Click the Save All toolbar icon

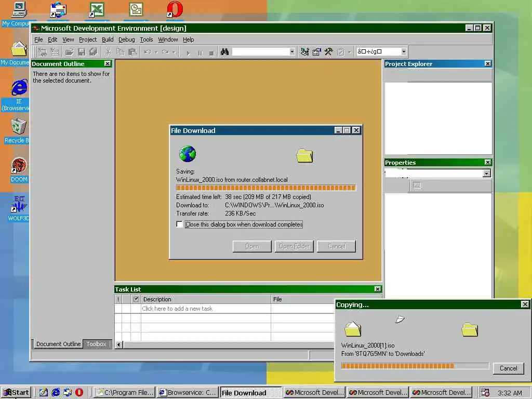click(x=94, y=52)
